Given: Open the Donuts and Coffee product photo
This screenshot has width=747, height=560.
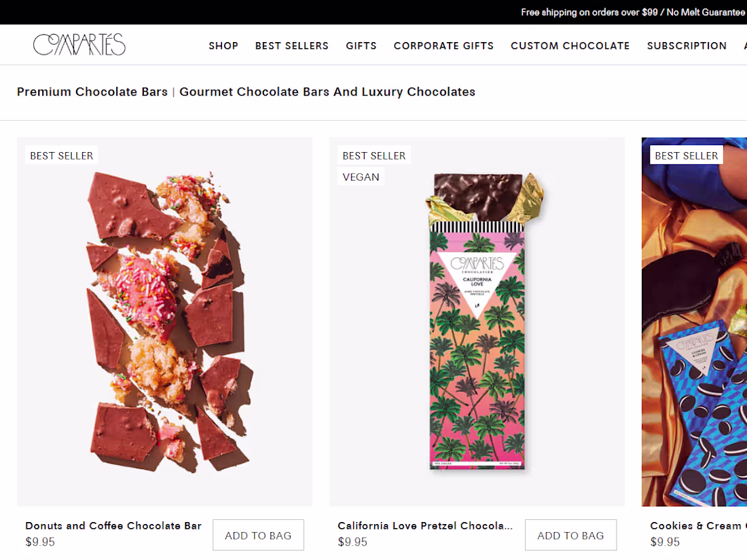Looking at the screenshot, I should coord(164,321).
